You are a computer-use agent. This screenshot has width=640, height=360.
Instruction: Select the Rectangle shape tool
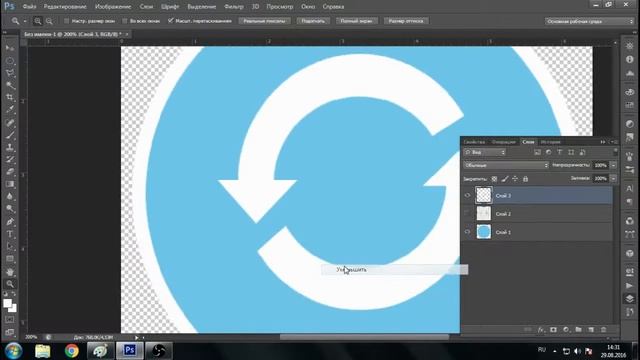tap(10, 259)
